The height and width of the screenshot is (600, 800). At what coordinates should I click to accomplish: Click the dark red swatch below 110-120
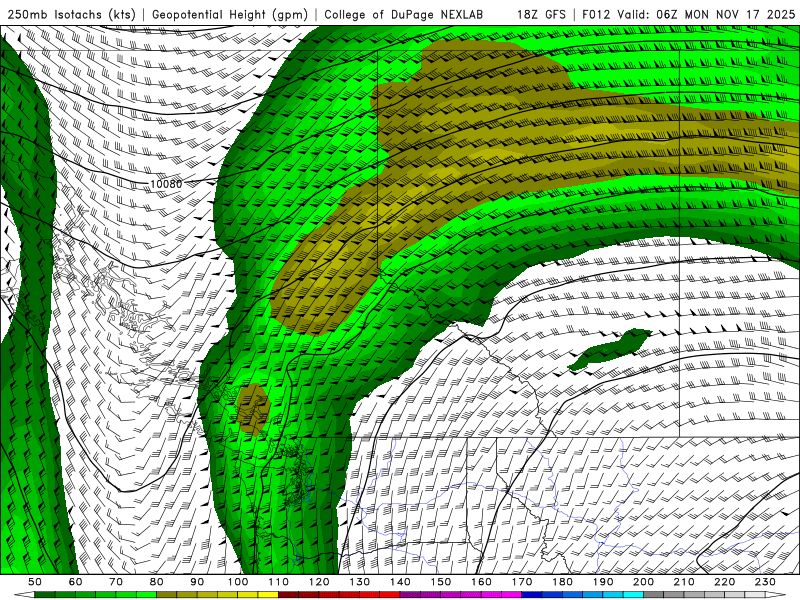288,595
